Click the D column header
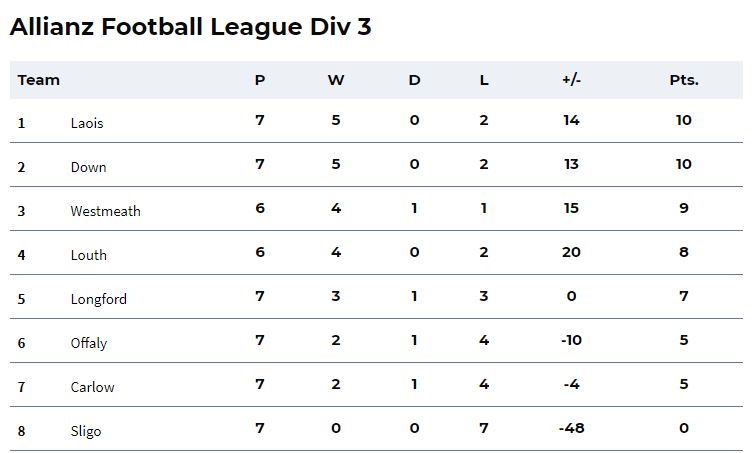753x453 pixels. coord(414,80)
